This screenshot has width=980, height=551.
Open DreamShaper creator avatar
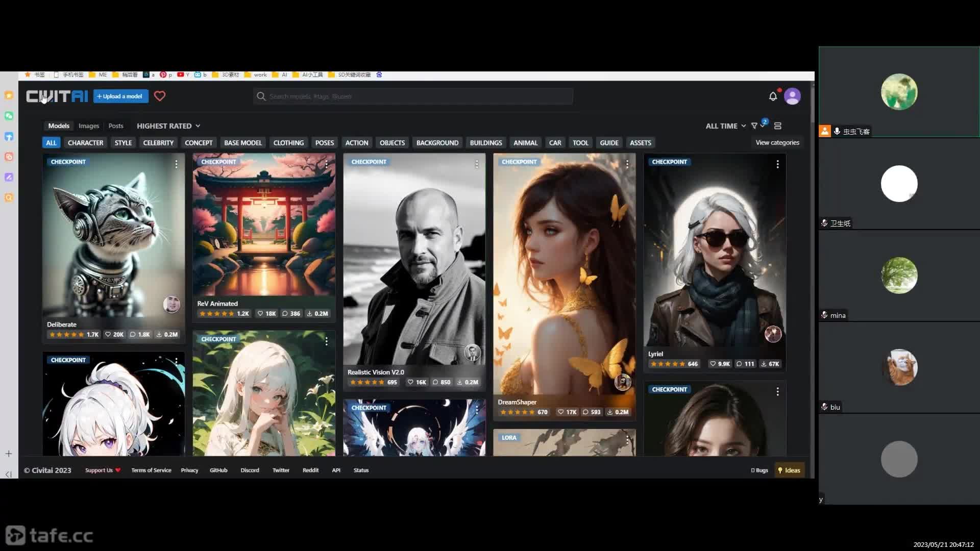click(x=623, y=382)
